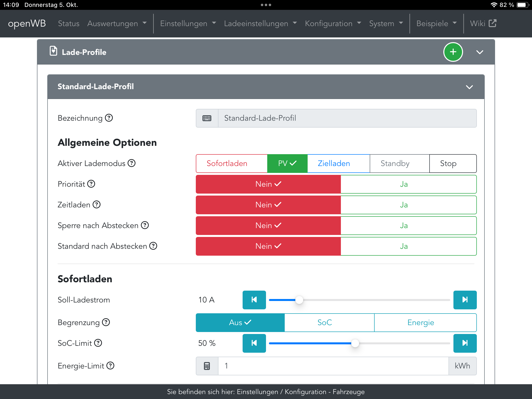This screenshot has width=532, height=399.
Task: Collapse the Lade-Profile panel chevron
Action: 480,52
